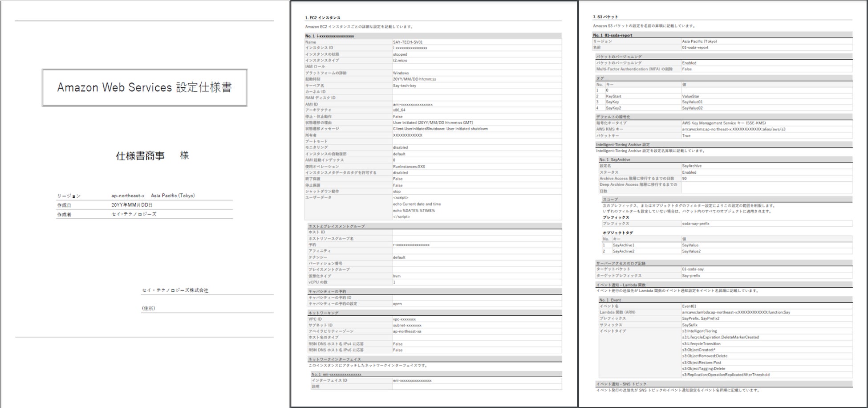Image resolution: width=868 pixels, height=408 pixels.
Task: Click the event type "s3:IntelligentTiering"
Action: pyautogui.click(x=699, y=331)
